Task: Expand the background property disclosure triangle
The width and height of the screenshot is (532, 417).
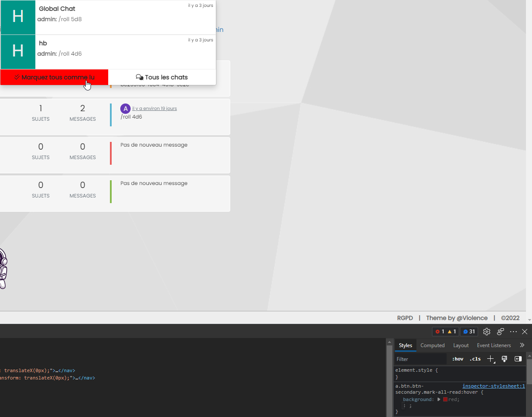Action: pos(439,399)
